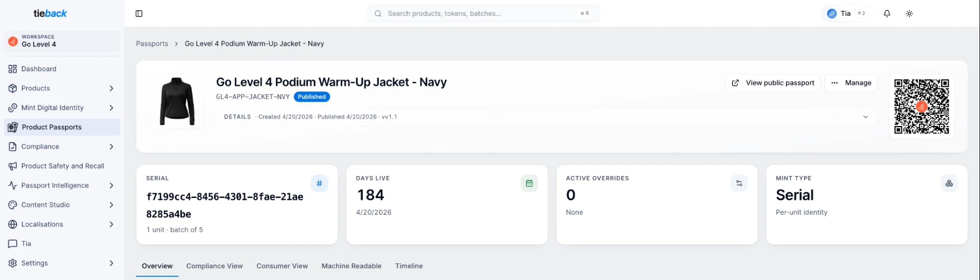The height and width of the screenshot is (280, 980).
Task: Click the passport QR code
Action: (922, 107)
